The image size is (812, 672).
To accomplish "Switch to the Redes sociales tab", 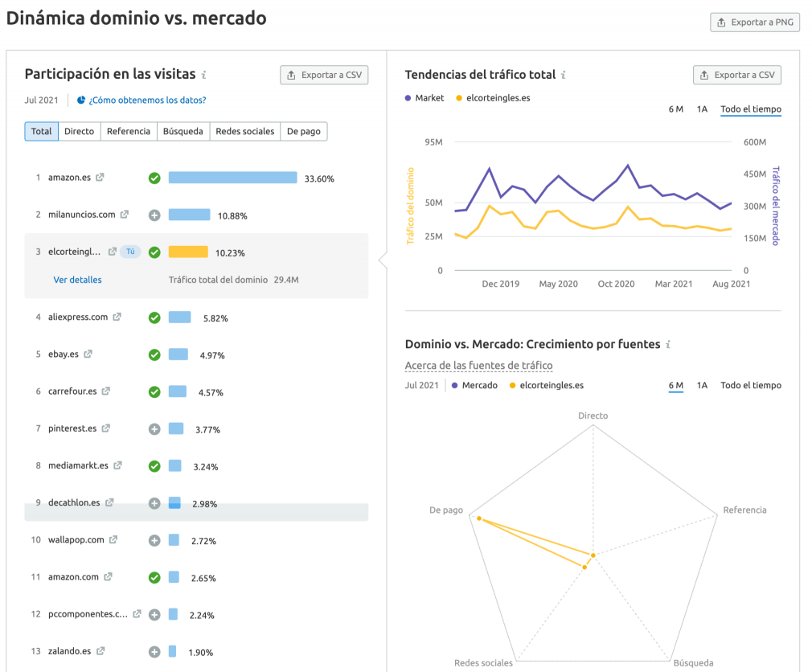I will point(245,132).
